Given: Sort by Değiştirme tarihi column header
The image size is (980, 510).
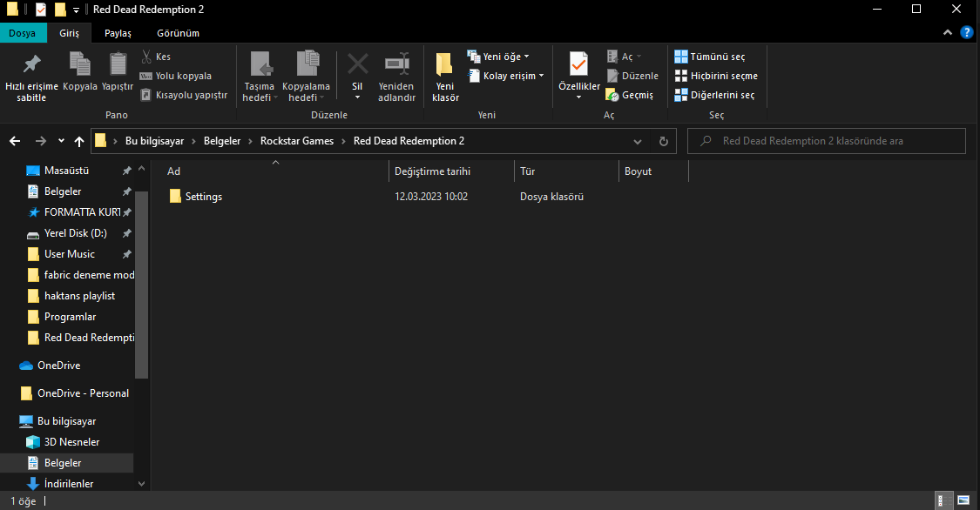Looking at the screenshot, I should click(x=451, y=171).
